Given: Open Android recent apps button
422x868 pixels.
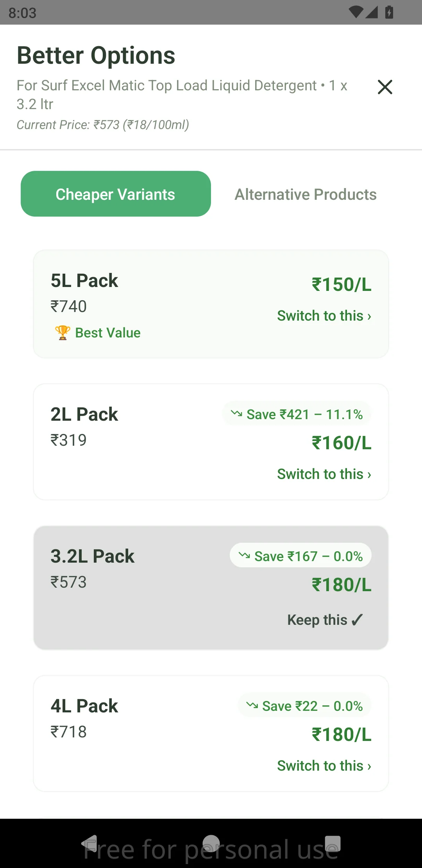Looking at the screenshot, I should pos(333,844).
